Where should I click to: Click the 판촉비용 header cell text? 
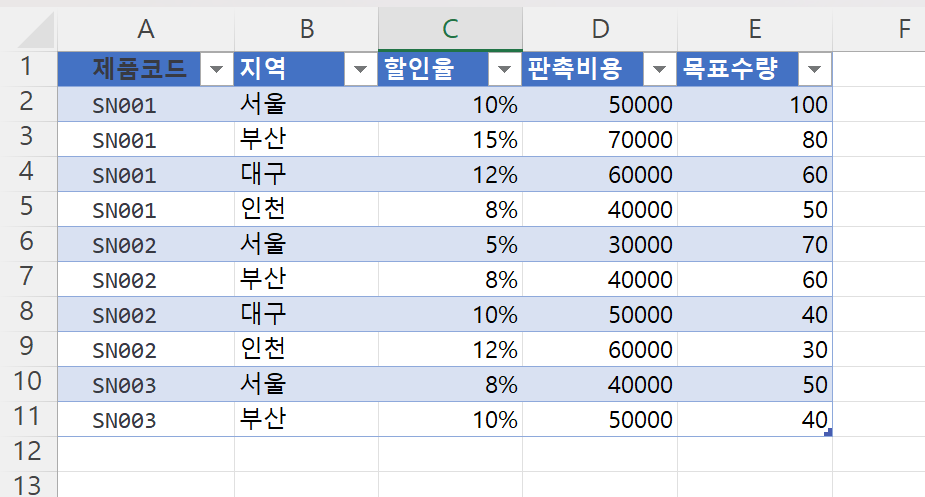(x=575, y=68)
